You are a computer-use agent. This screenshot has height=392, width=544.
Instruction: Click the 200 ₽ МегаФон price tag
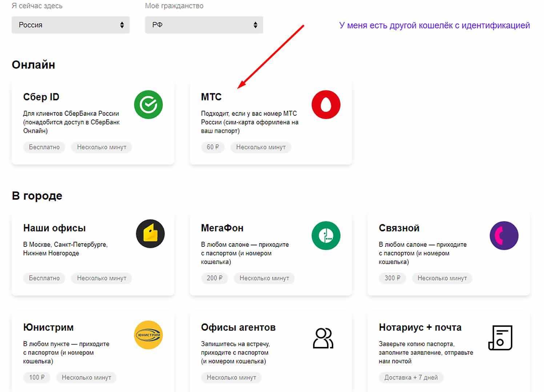pos(214,278)
